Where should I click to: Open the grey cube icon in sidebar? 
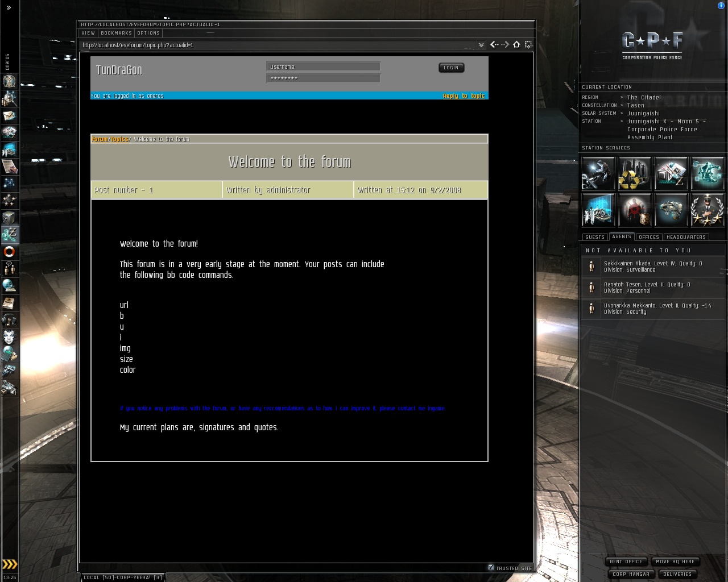[x=10, y=218]
